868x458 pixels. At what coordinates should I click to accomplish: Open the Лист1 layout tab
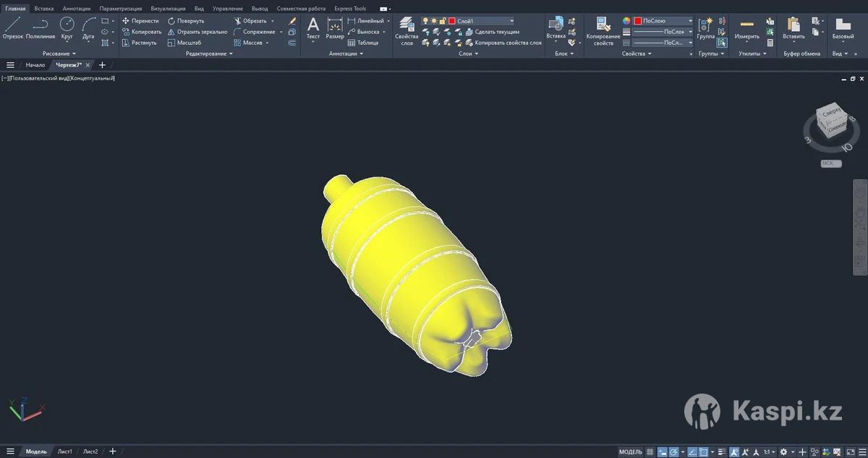coord(65,451)
